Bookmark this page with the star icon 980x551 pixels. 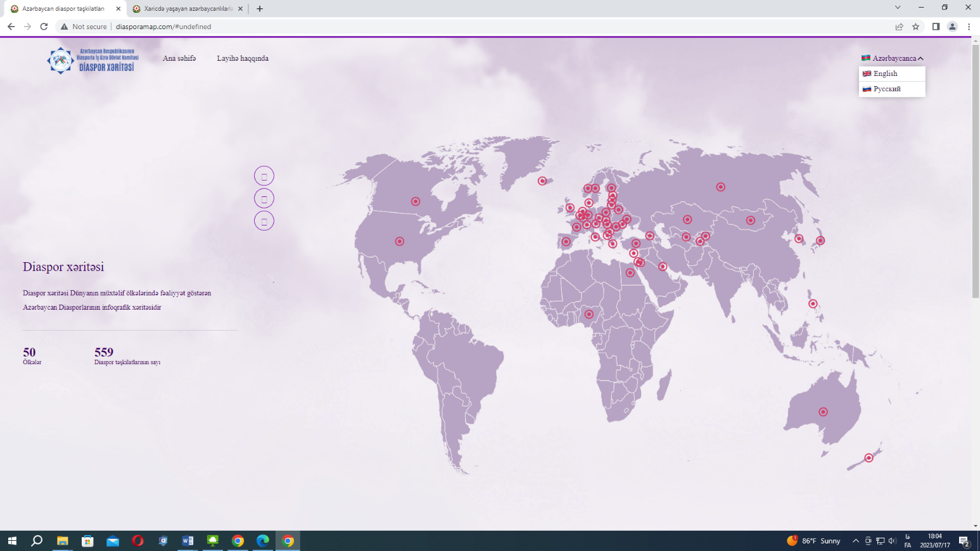[x=915, y=27]
